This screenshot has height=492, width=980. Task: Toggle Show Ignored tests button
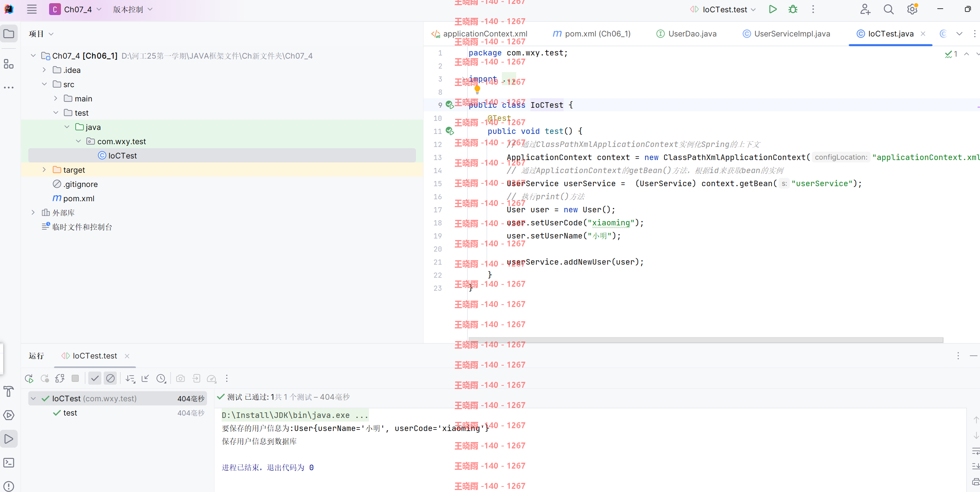click(x=110, y=379)
